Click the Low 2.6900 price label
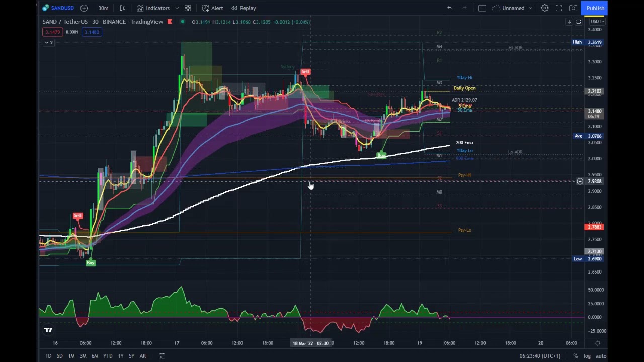This screenshot has height=362, width=644. (x=587, y=259)
